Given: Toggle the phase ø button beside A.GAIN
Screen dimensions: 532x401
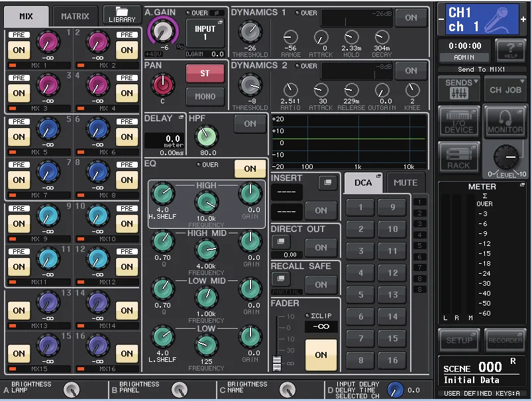Looking at the screenshot, I should [x=217, y=13].
